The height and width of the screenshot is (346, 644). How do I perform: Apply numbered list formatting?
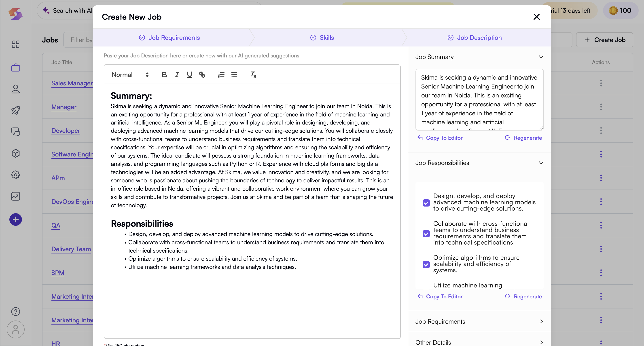(221, 75)
